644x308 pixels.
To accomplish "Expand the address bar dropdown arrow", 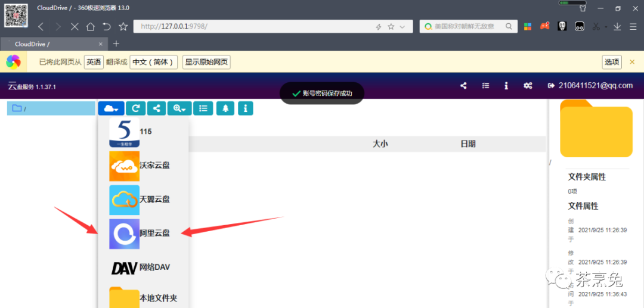I will [x=402, y=27].
